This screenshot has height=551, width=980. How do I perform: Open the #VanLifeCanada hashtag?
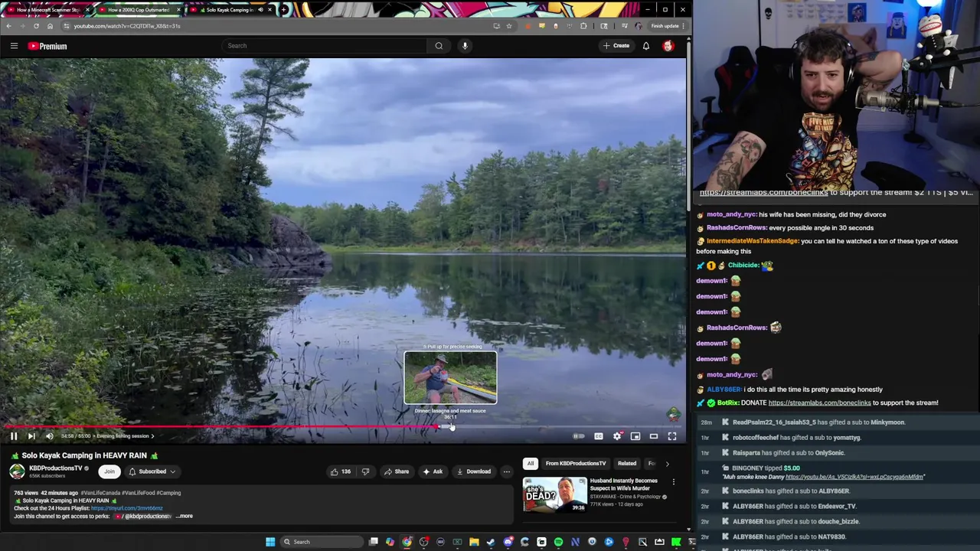99,493
